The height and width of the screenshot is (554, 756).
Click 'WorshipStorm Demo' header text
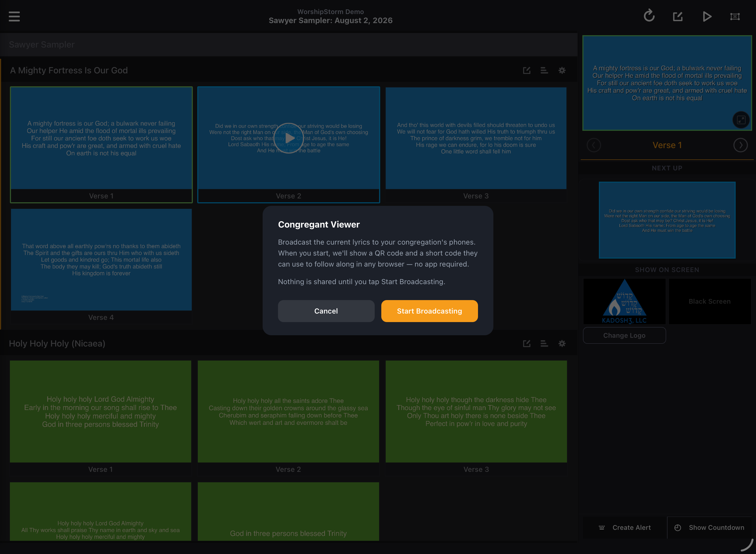coord(330,12)
